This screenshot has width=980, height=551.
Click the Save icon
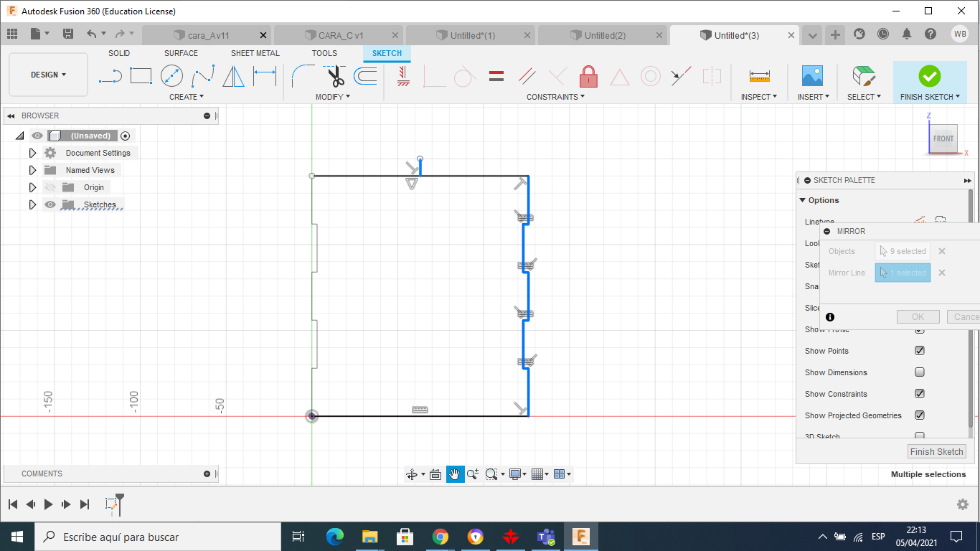coord(68,34)
